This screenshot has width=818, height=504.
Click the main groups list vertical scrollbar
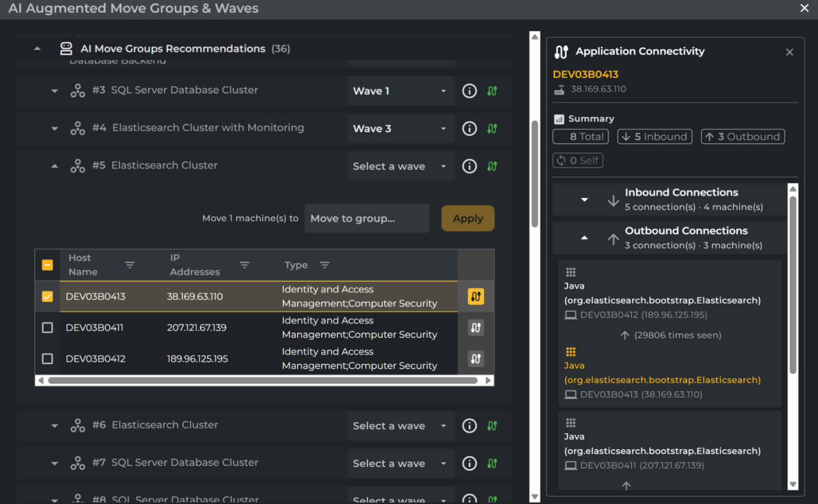click(535, 174)
